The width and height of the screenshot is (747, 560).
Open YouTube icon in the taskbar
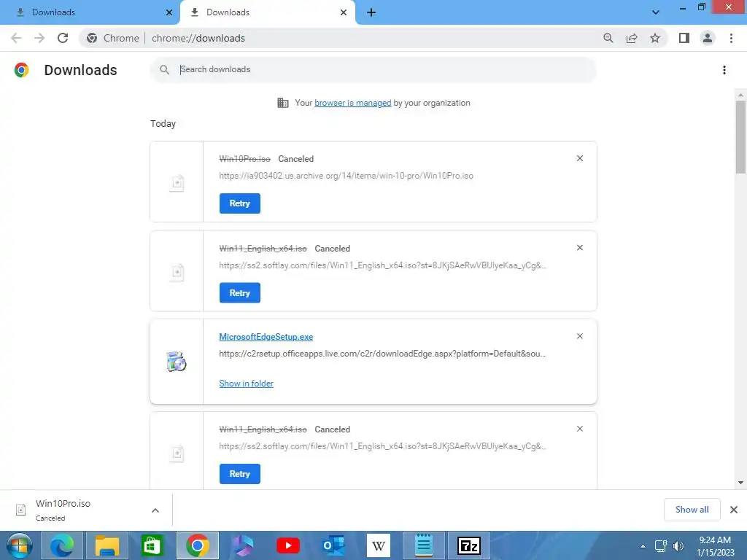(x=288, y=545)
